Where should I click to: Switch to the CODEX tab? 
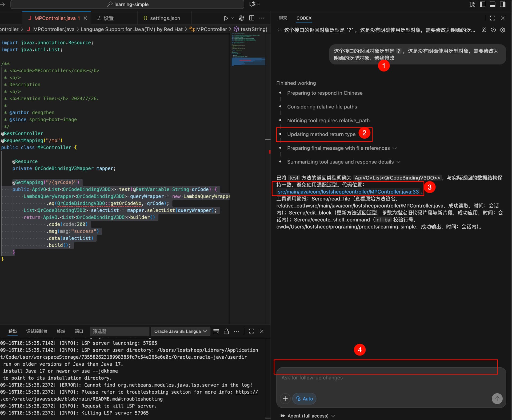304,18
